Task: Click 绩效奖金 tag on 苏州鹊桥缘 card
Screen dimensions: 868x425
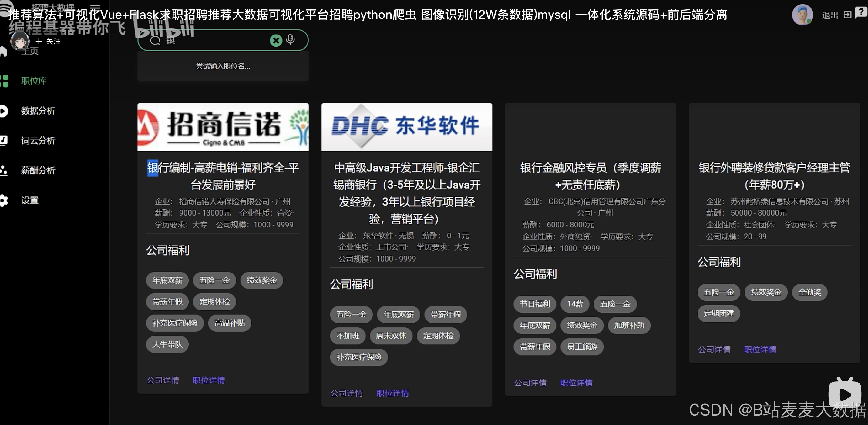Action: 766,292
